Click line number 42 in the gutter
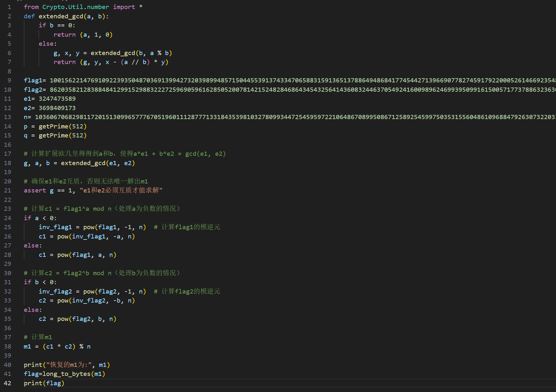Image resolution: width=556 pixels, height=392 pixels. tap(7, 383)
